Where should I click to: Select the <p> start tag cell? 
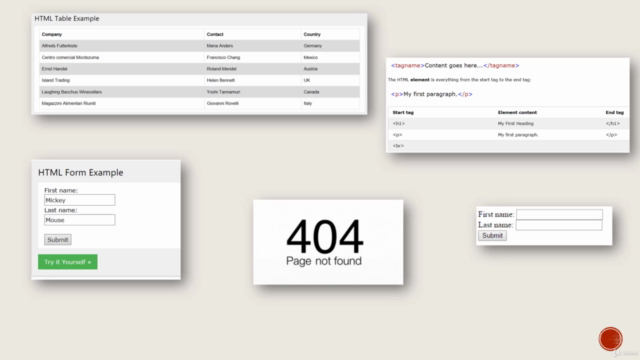[397, 135]
